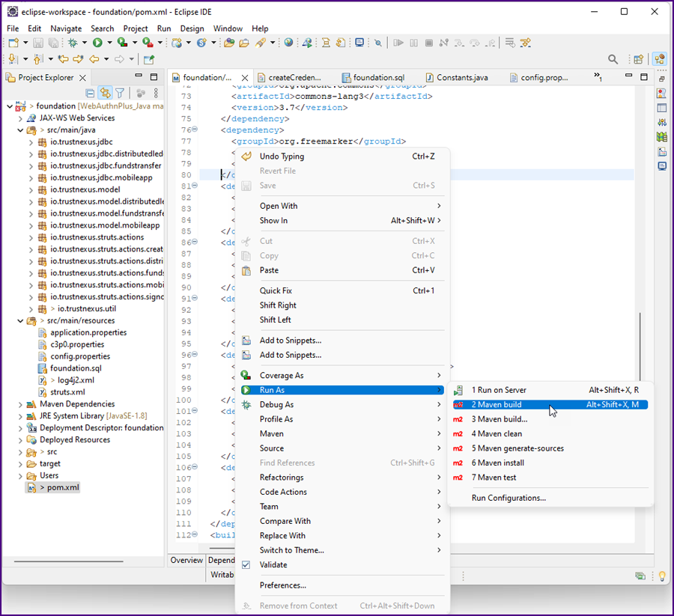Click the tip lightbulb in status bar
The height and width of the screenshot is (616, 674).
point(662,576)
